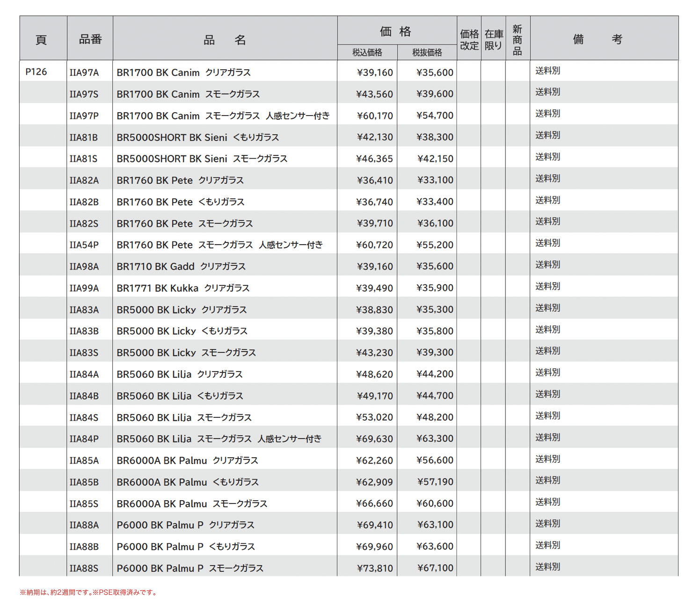Click 送料別 note in the IIA83A row
The image size is (700, 605).
pos(547,308)
